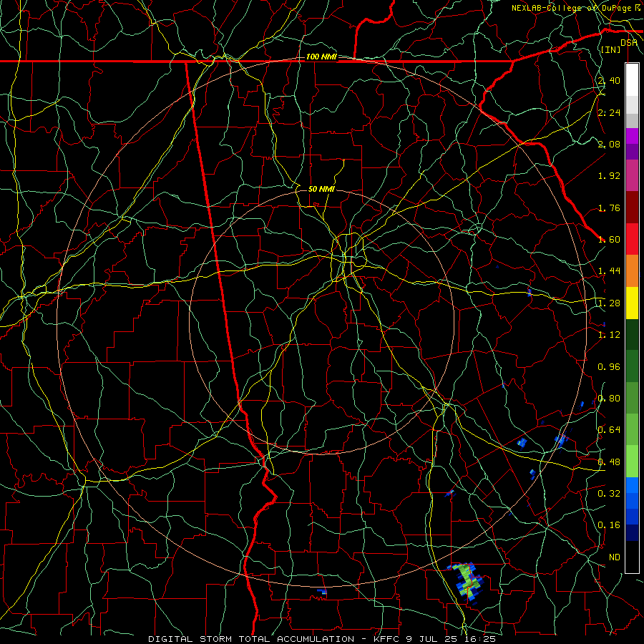
Task: Click the 0.80 legend value
Action: (609, 398)
